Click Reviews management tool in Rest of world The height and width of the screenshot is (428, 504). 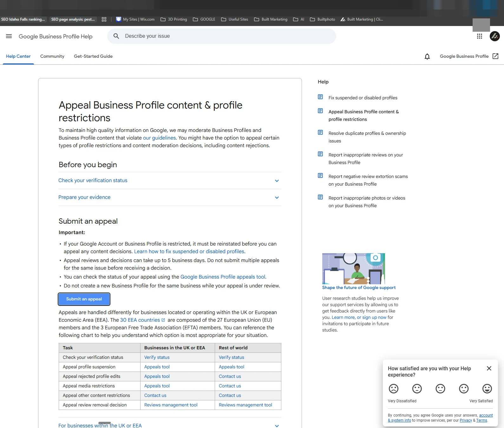[245, 405]
